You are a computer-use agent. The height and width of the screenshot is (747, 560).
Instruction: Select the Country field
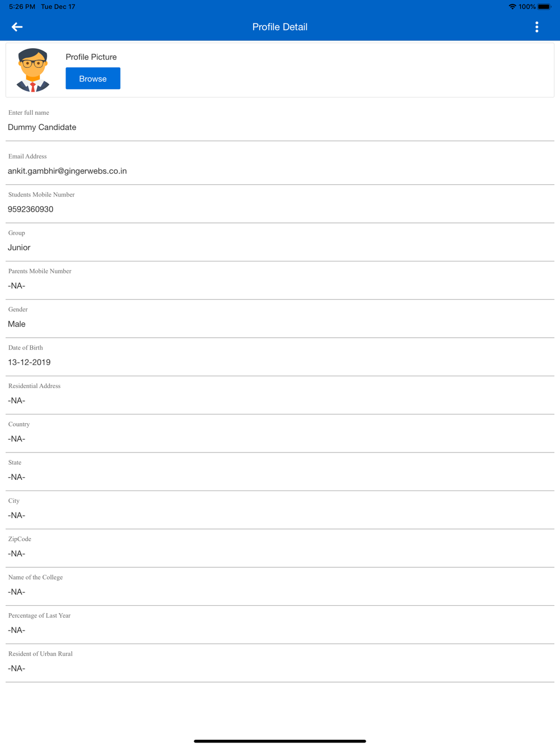(x=279, y=439)
